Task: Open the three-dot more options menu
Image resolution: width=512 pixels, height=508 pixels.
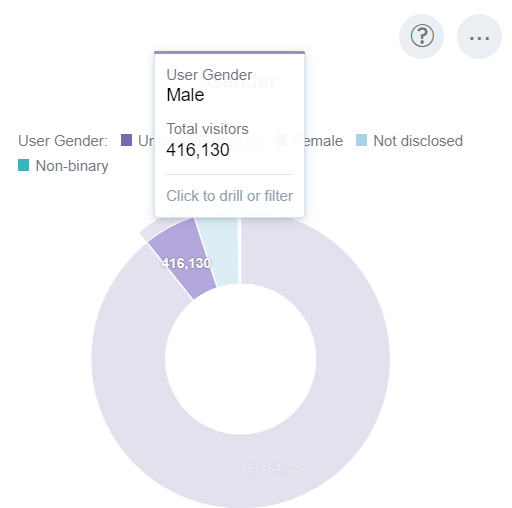Action: point(479,36)
